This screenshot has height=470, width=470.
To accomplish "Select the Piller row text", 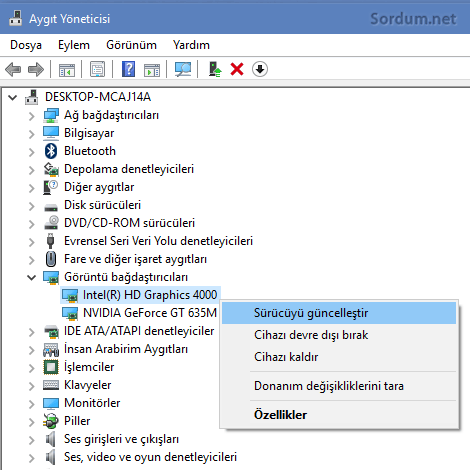I will coord(77,421).
